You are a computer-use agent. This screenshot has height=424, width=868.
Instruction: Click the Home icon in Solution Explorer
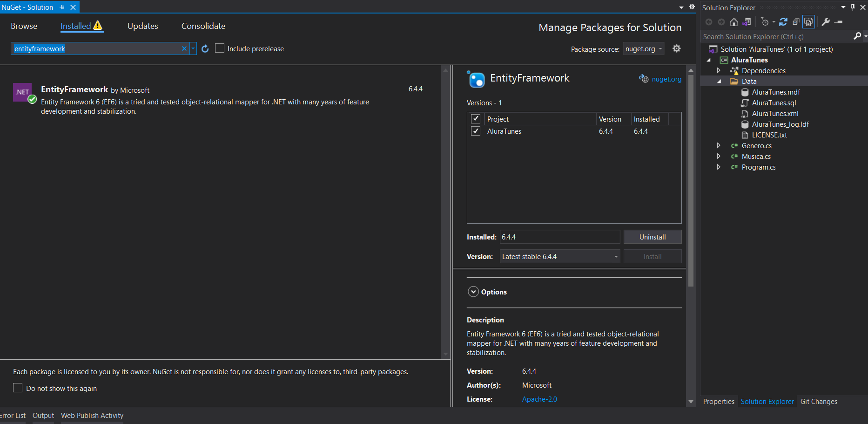(734, 22)
